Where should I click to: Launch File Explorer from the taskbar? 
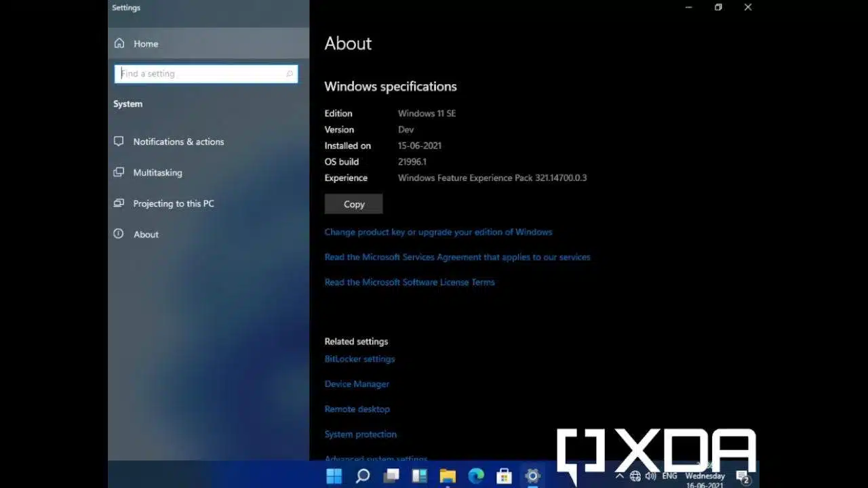[x=448, y=476]
